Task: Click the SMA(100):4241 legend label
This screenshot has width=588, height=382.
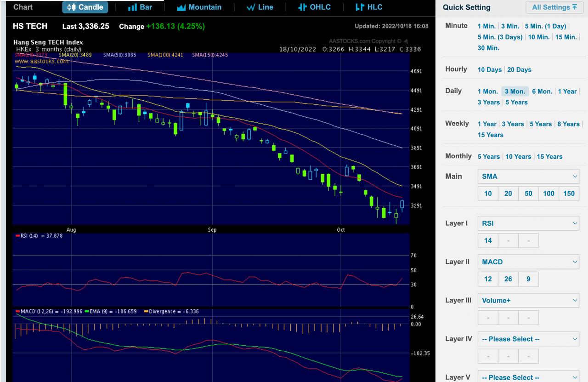Action: pos(165,55)
